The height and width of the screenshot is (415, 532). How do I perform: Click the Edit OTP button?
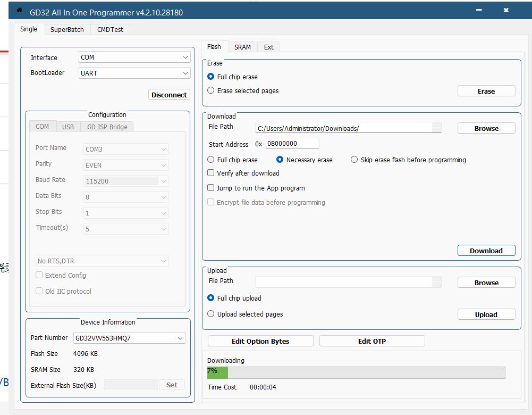[x=372, y=341]
